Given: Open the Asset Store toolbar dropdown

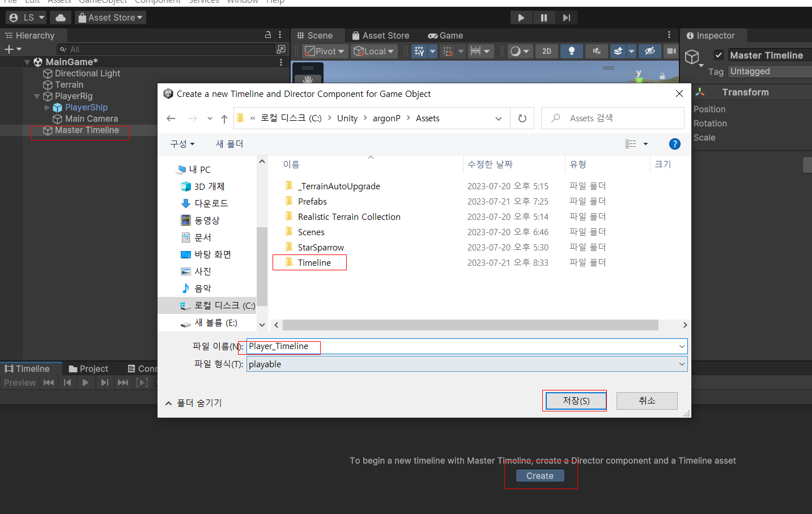Looking at the screenshot, I should [110, 18].
